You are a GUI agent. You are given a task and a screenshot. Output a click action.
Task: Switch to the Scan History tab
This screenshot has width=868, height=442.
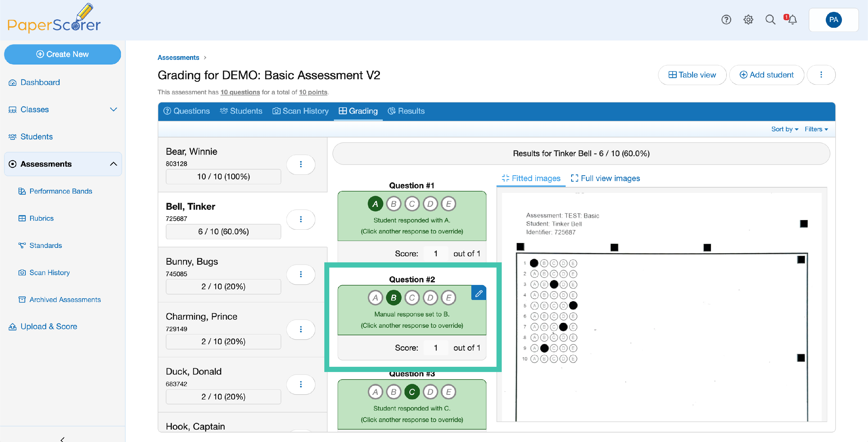[x=300, y=111]
